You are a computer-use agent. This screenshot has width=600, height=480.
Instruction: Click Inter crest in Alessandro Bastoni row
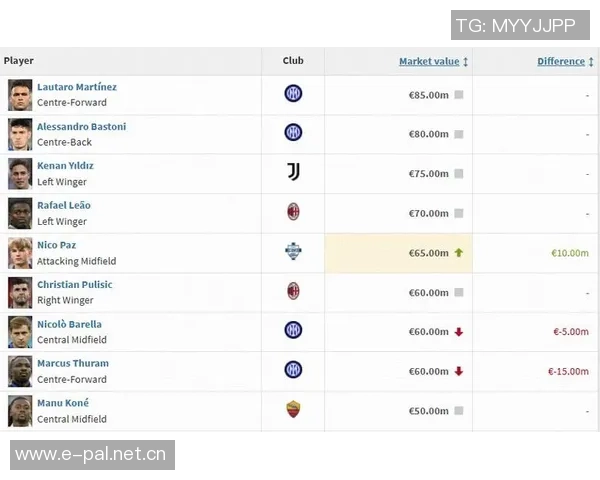[x=293, y=133]
